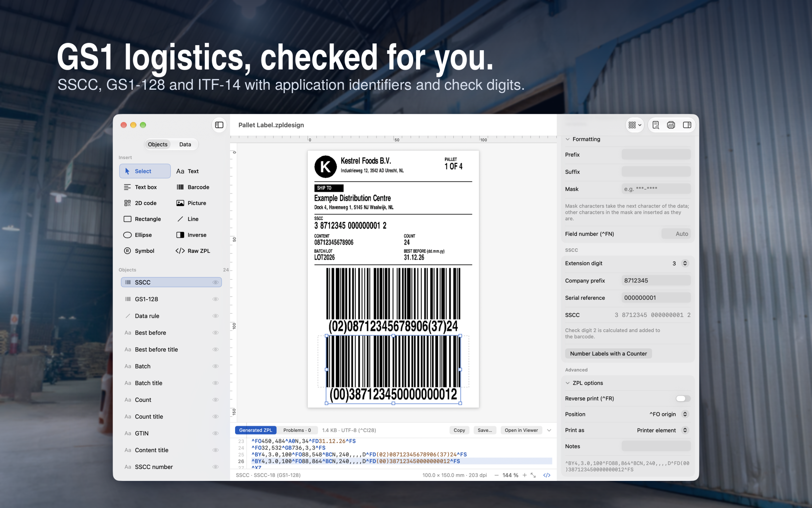Open the Problems tab
The width and height of the screenshot is (812, 508).
[x=297, y=430]
